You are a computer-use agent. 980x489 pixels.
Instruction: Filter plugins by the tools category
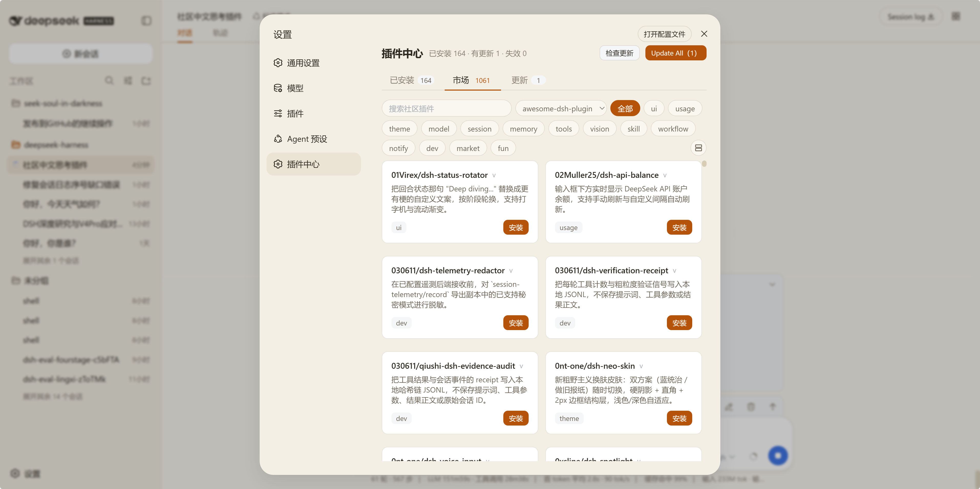point(563,129)
